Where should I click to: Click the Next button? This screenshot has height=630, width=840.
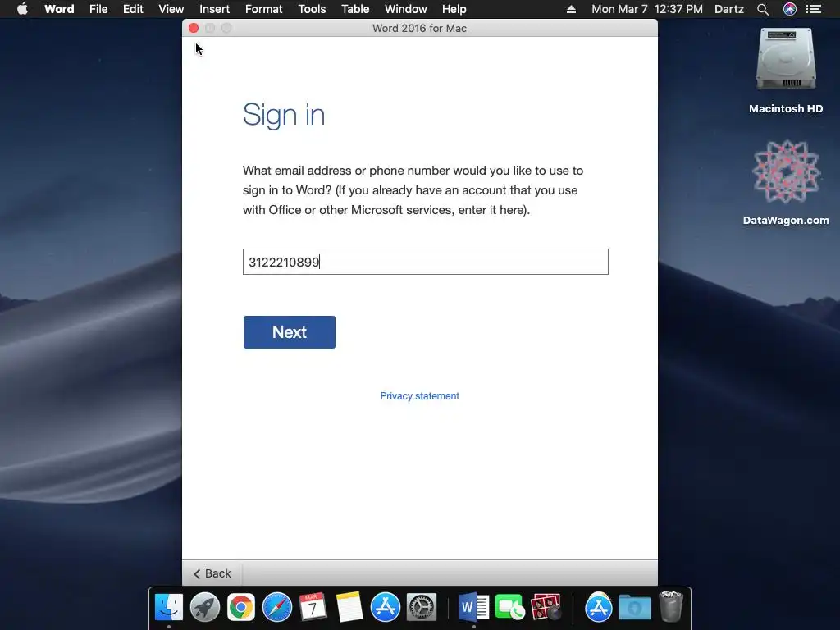[290, 332]
